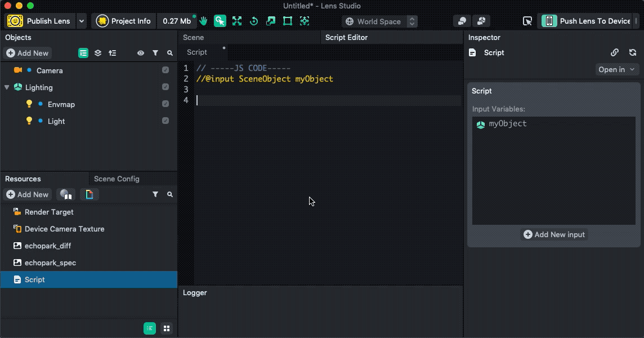Click the refresh icon in Inspector header
Screen dimensions: 644x338
point(633,52)
